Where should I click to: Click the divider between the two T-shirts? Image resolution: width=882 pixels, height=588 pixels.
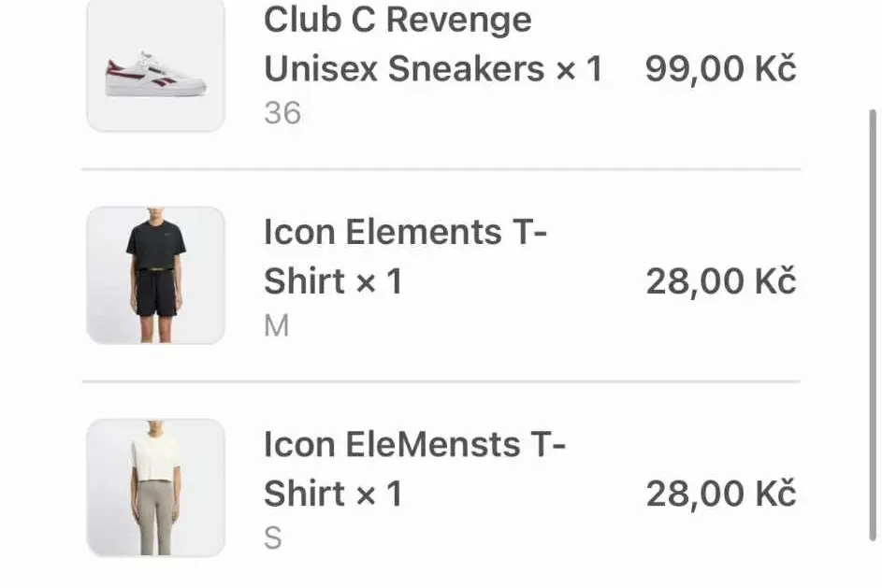[441, 381]
